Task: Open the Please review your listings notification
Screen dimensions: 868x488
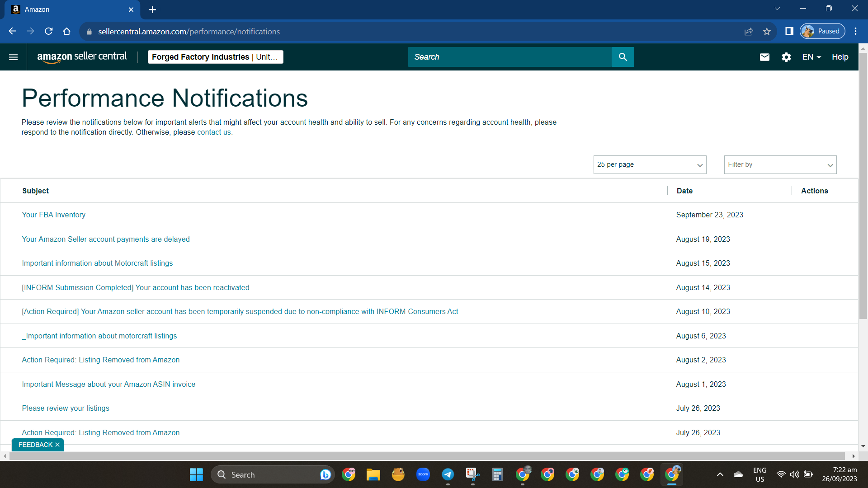Action: click(x=66, y=408)
